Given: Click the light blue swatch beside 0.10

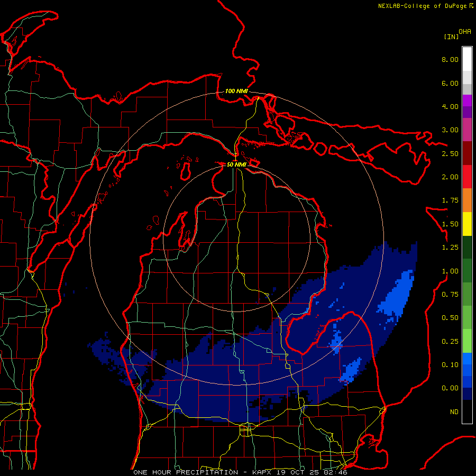Looking at the screenshot, I should [467, 359].
